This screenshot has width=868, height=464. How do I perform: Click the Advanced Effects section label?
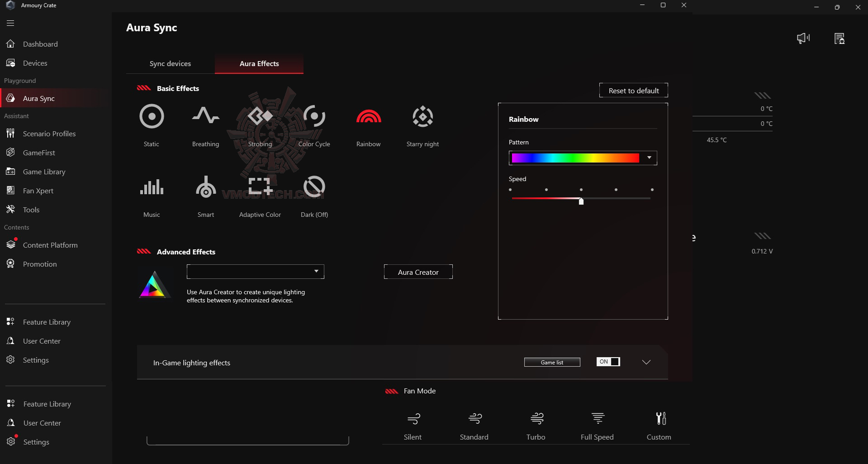pyautogui.click(x=186, y=252)
